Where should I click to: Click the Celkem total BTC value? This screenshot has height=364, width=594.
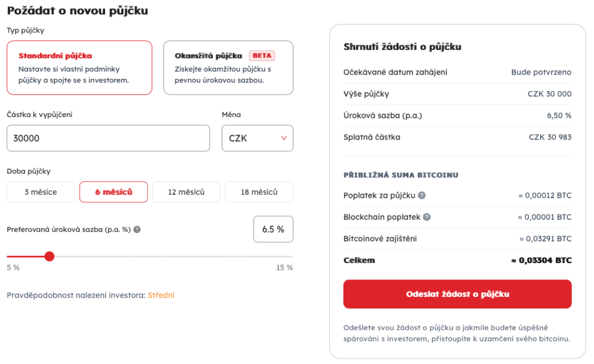click(541, 260)
